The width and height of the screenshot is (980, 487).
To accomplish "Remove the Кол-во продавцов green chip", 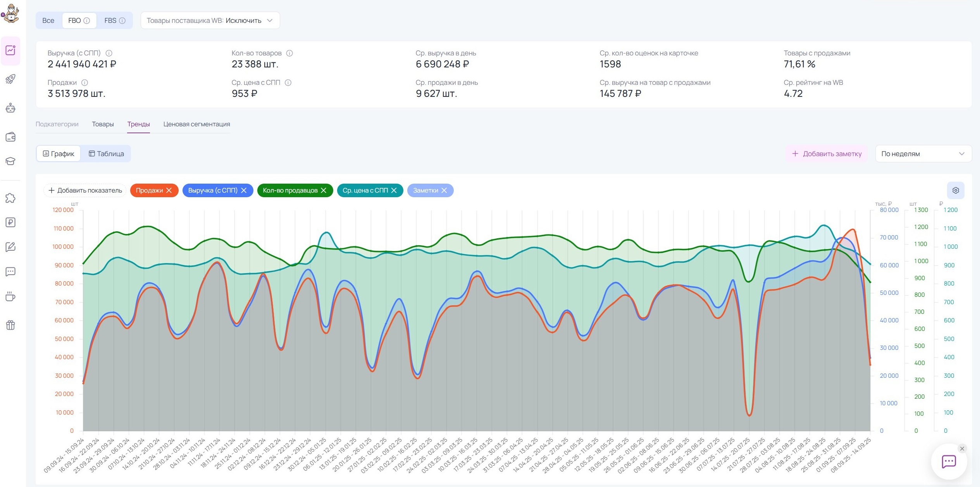I will 324,190.
